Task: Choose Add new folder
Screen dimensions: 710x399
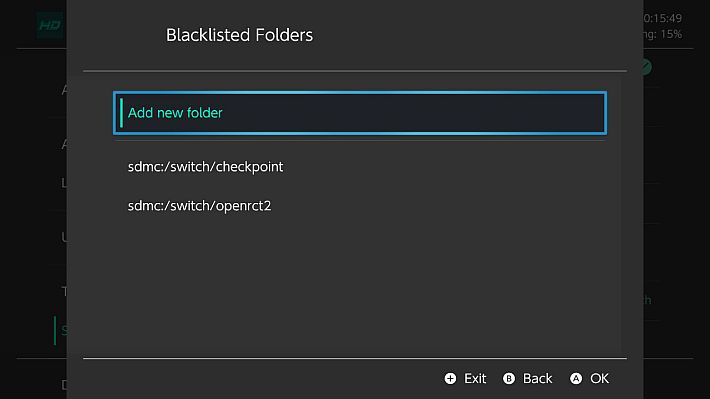Action: pos(360,113)
